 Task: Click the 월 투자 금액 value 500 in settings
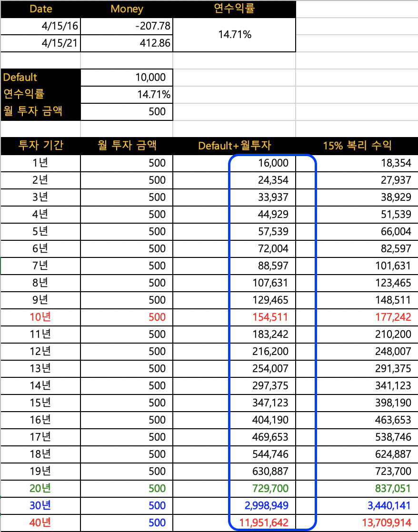pos(127,112)
